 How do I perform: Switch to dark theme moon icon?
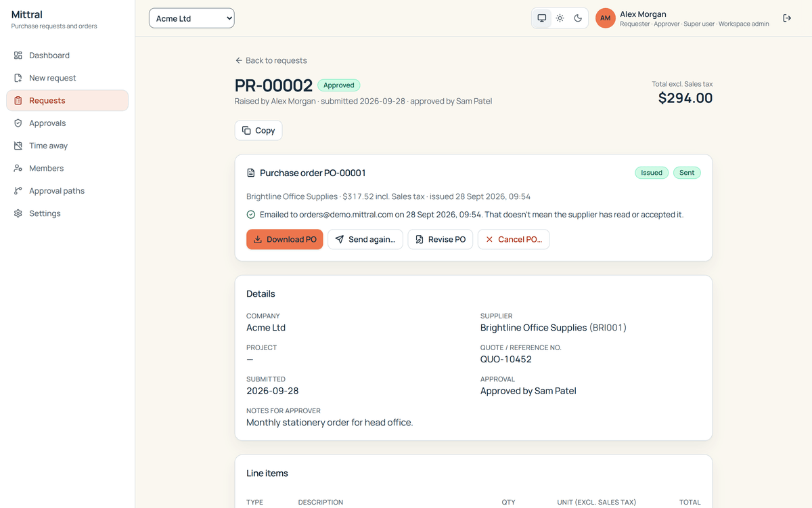pyautogui.click(x=579, y=18)
